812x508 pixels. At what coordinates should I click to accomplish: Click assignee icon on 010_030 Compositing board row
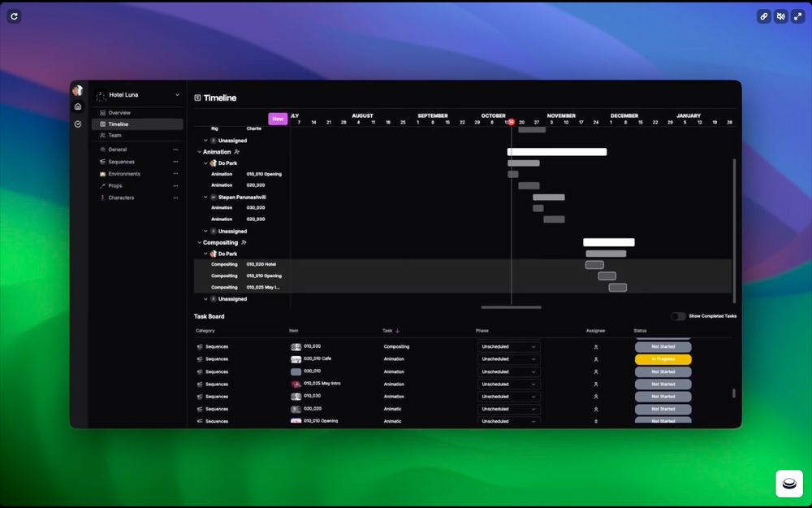596,347
